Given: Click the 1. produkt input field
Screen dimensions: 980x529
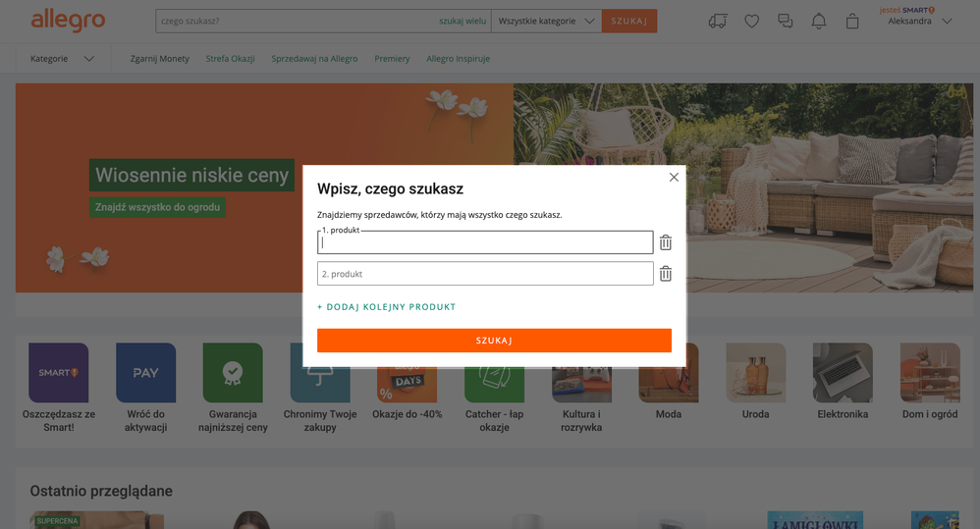Looking at the screenshot, I should 485,242.
